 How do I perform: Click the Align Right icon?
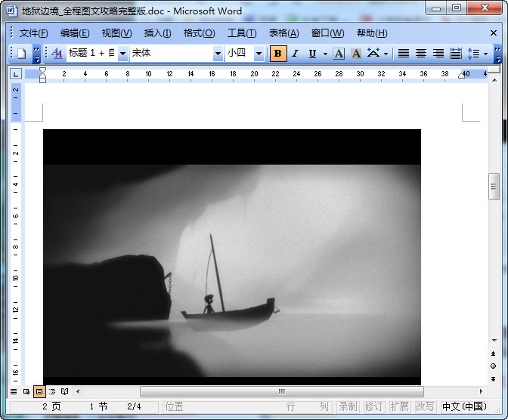tap(438, 54)
